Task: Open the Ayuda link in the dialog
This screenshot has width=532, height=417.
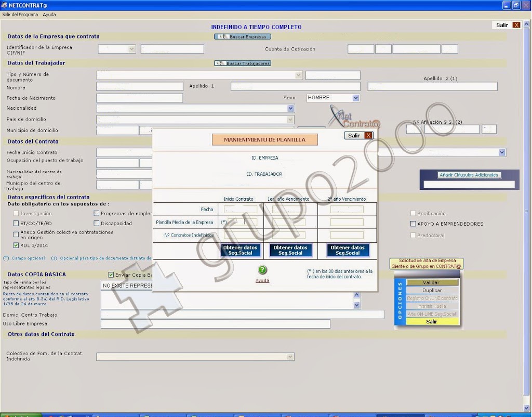Action: click(262, 280)
